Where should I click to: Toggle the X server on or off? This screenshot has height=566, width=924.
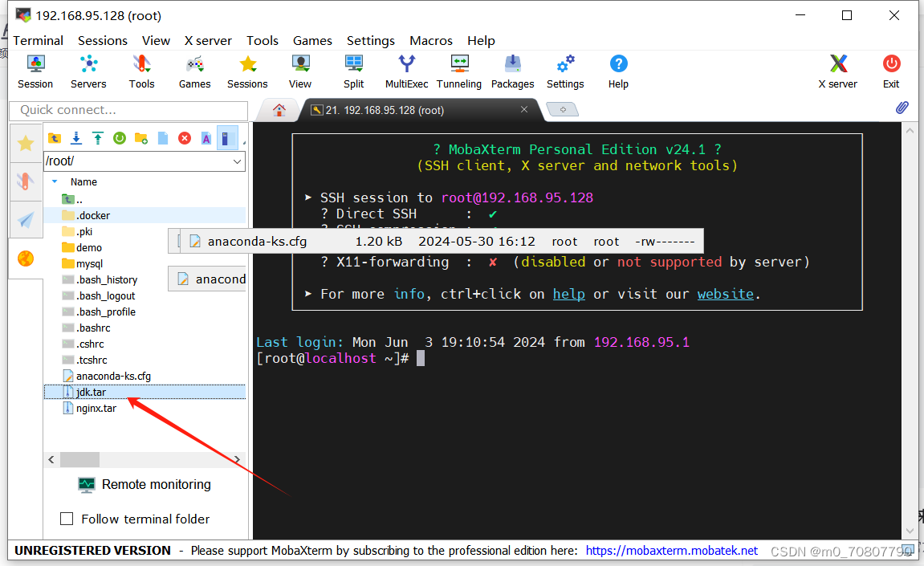point(837,71)
